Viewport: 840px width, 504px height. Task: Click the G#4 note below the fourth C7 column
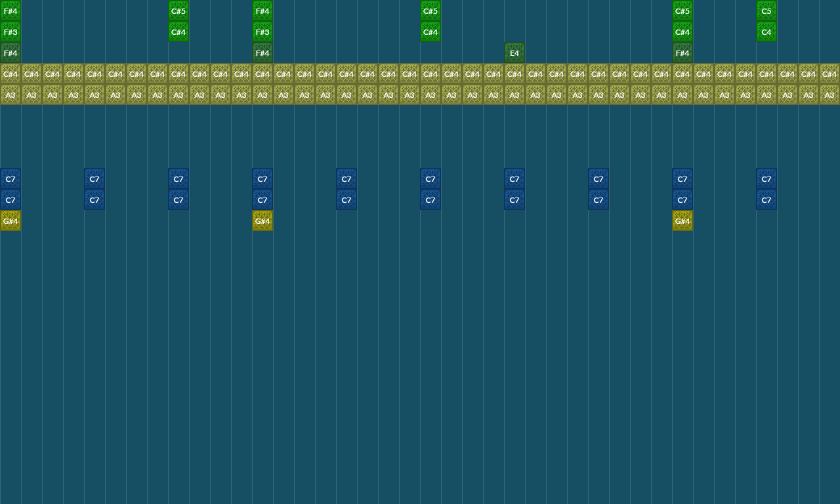tap(262, 220)
